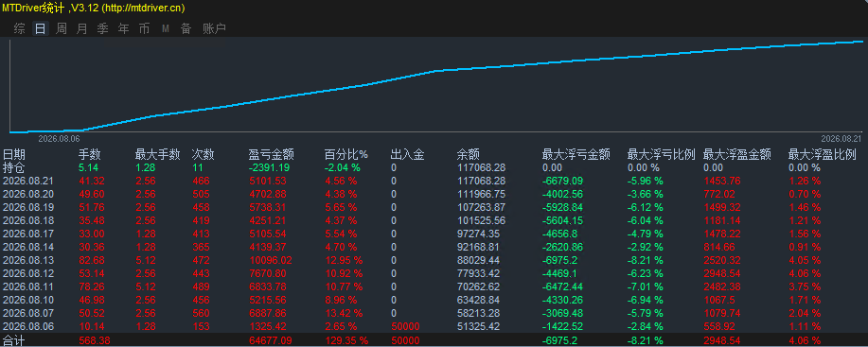This screenshot has width=868, height=347.
Task: Select the 合计 total row label
Action: tap(14, 340)
